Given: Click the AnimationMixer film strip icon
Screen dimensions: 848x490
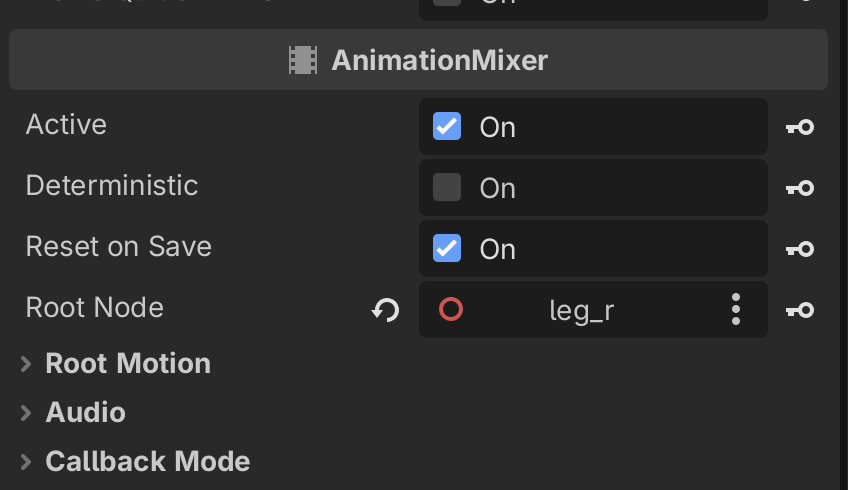Looking at the screenshot, I should point(303,60).
